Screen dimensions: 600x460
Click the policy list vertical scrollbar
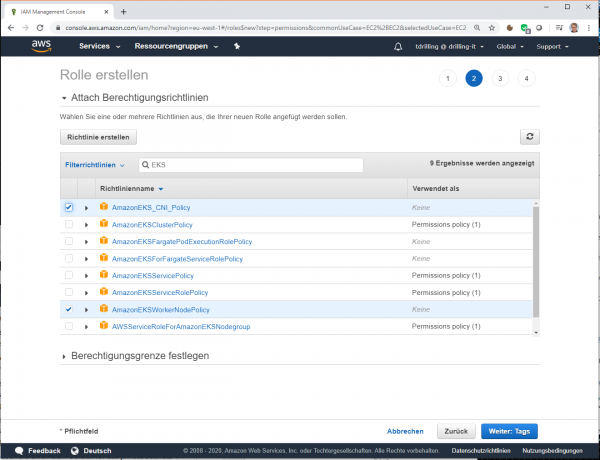(x=536, y=262)
